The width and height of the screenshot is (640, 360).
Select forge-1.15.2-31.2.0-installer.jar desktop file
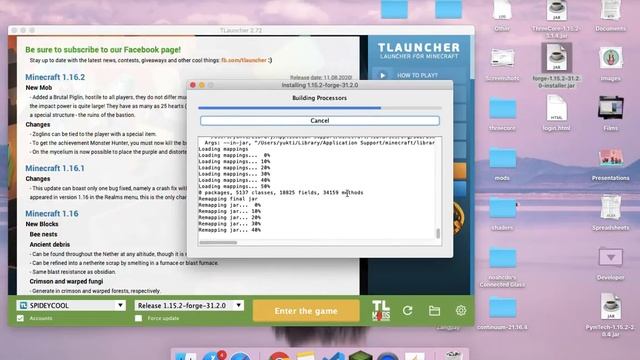(556, 65)
